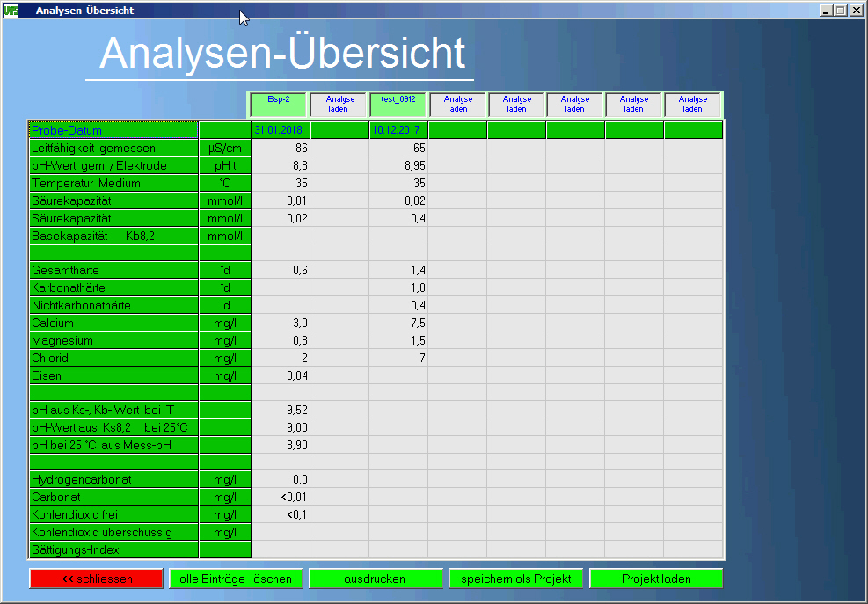Open a project via 'Projekt laden'
This screenshot has width=868, height=604.
656,579
